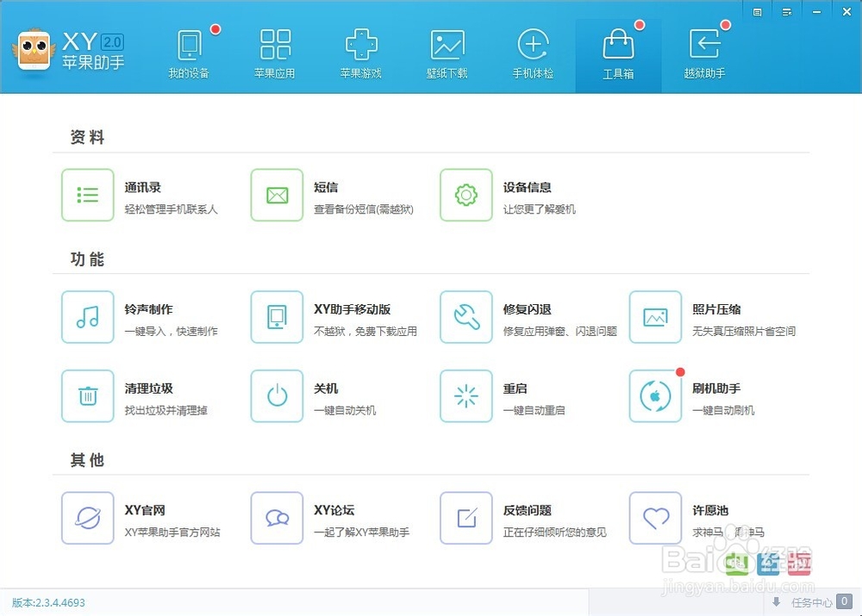The height and width of the screenshot is (616, 862).
Task: Click 通讯录 title text
Action: click(x=143, y=187)
